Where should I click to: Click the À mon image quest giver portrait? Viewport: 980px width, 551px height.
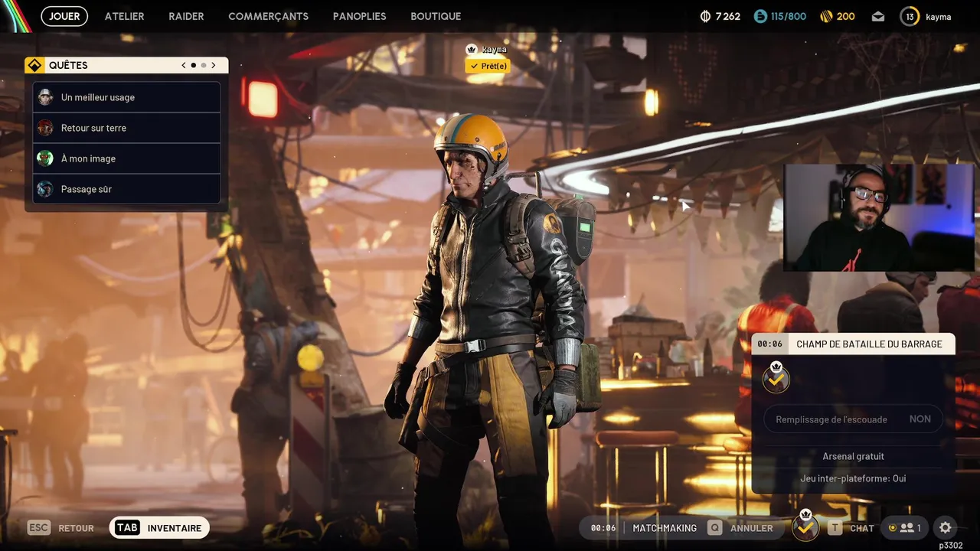tap(45, 158)
